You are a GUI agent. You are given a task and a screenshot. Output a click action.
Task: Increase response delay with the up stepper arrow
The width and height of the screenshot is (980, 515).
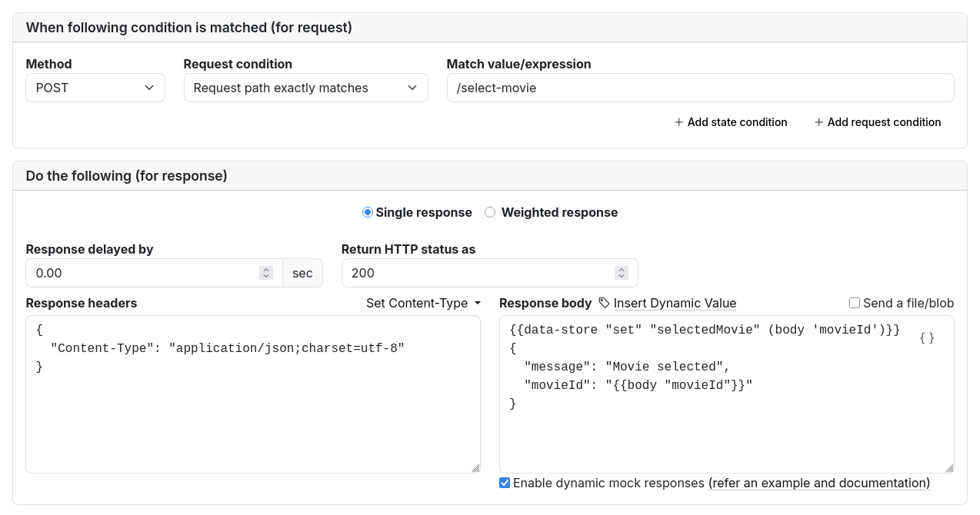265,268
